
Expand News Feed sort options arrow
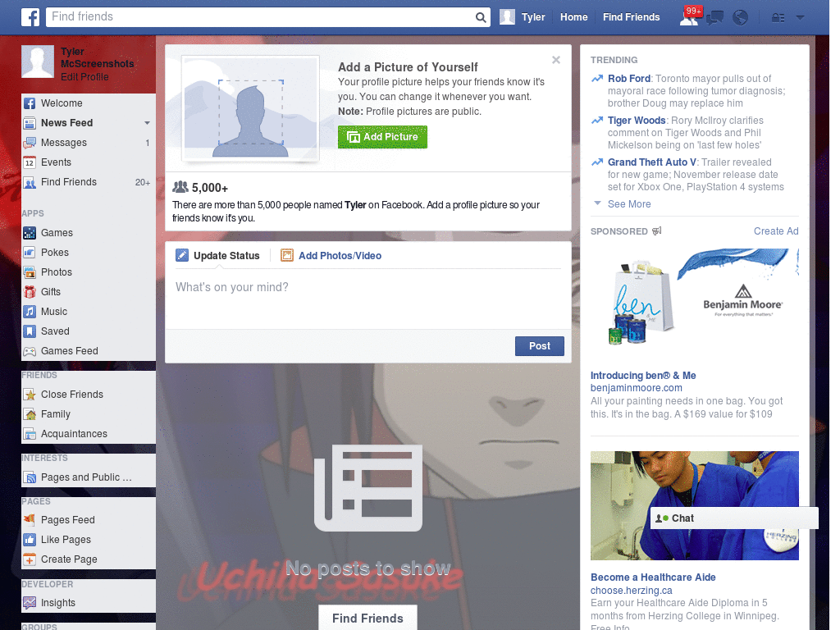click(x=147, y=123)
